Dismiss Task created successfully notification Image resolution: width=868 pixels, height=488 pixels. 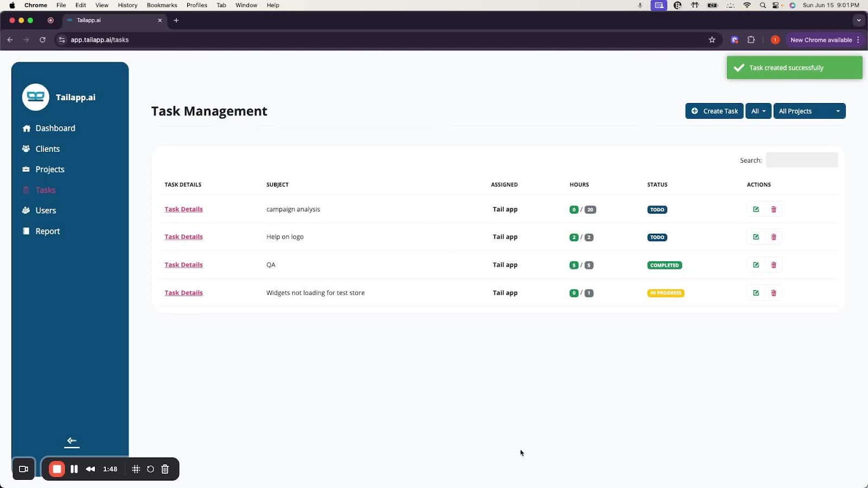(794, 68)
